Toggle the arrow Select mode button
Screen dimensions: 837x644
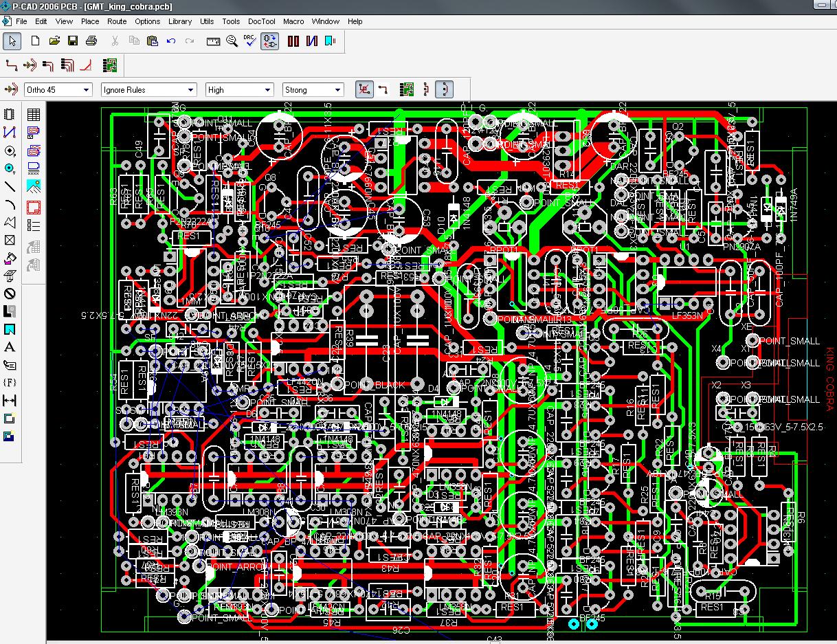12,41
